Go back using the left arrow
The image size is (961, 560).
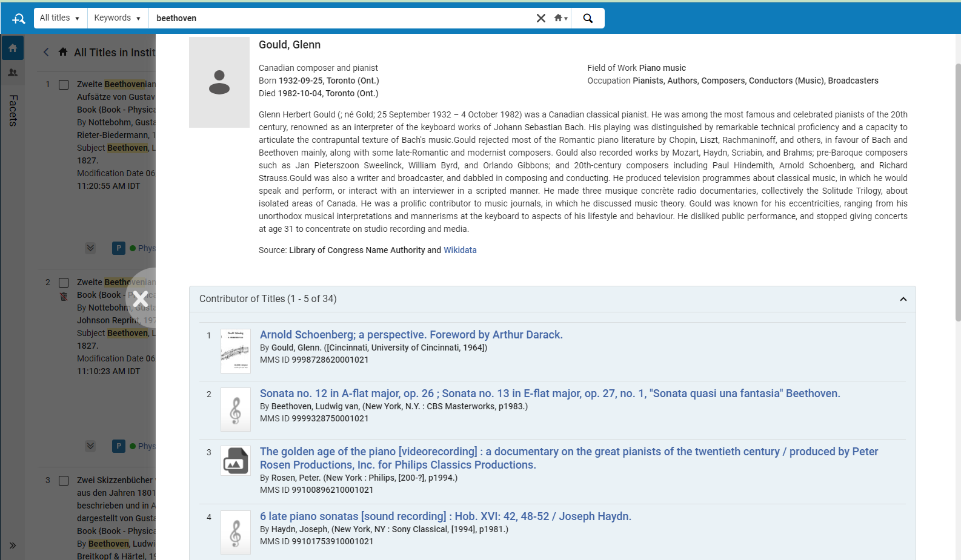point(46,52)
